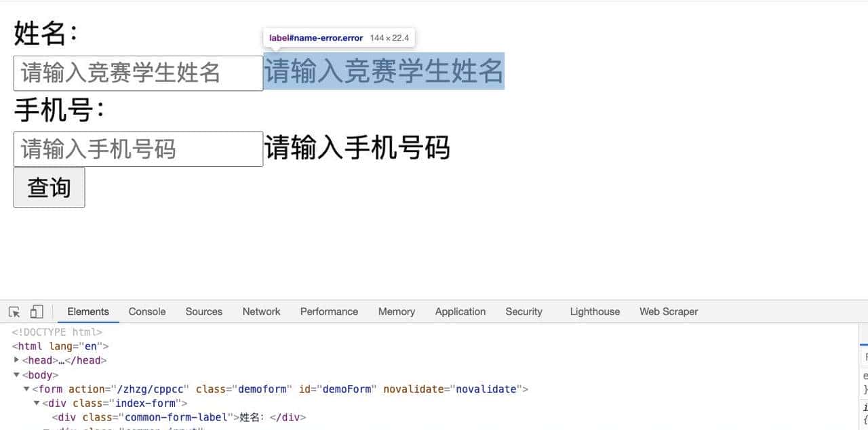Switch to the Network panel
868x430 pixels.
(x=261, y=311)
